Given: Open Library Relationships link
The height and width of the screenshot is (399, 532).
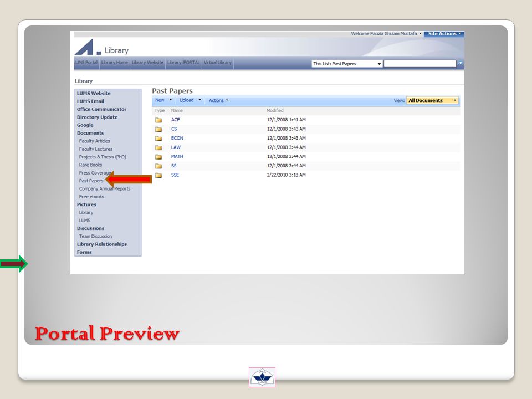Looking at the screenshot, I should (x=102, y=244).
